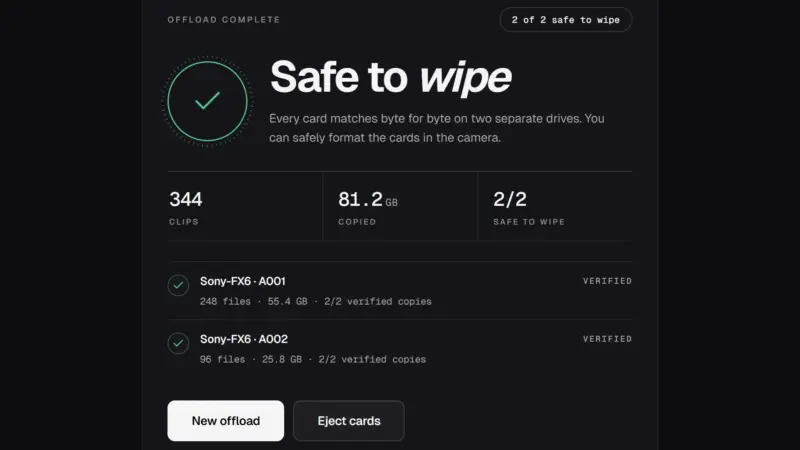800x450 pixels.
Task: Click the OFFLOAD COMPLETE label
Action: [x=223, y=20]
